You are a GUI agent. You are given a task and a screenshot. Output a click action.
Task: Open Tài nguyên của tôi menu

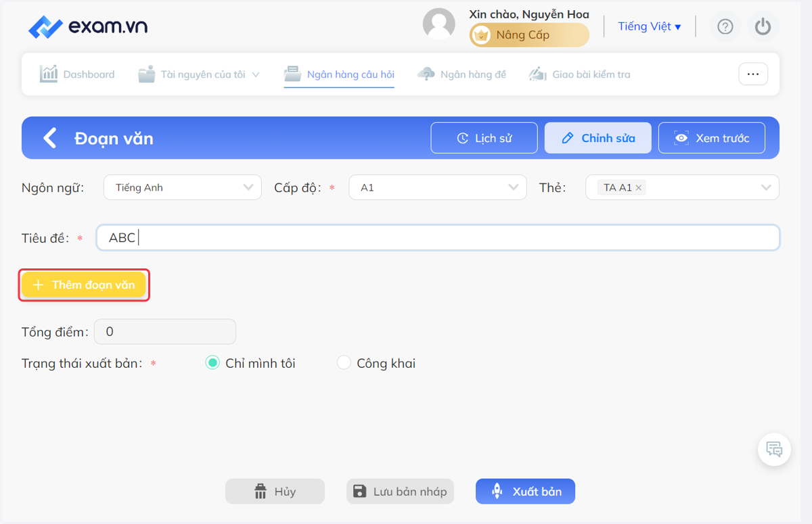point(199,74)
